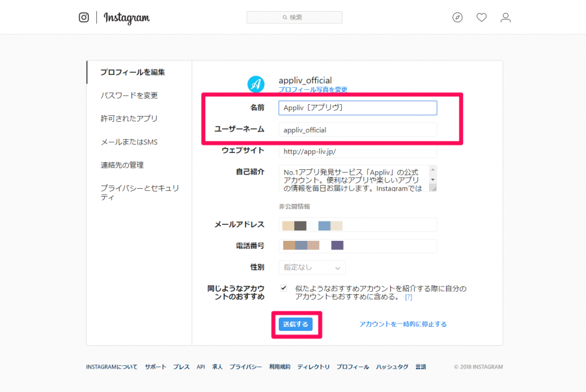The height and width of the screenshot is (392, 586).
Task: Open the profile person icon
Action: 506,18
